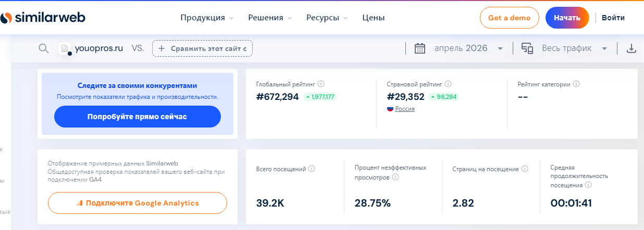Click the info icon next to Всего посещений
Screen dimensions: 644x230
312,169
